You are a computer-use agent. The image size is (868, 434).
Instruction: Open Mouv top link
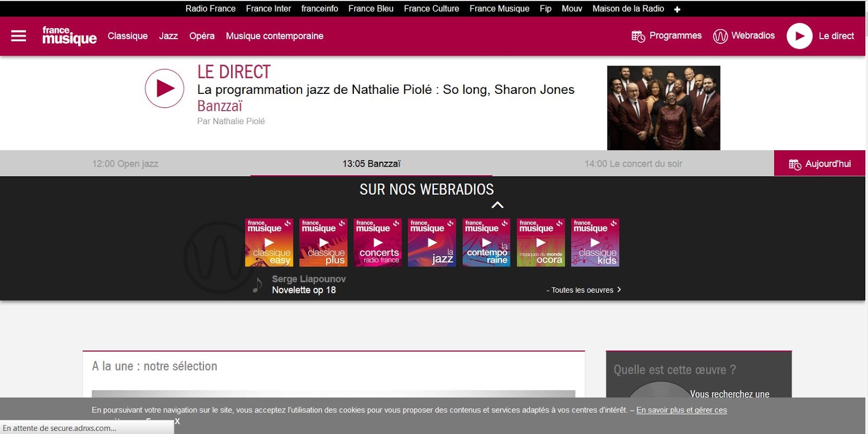tap(572, 9)
